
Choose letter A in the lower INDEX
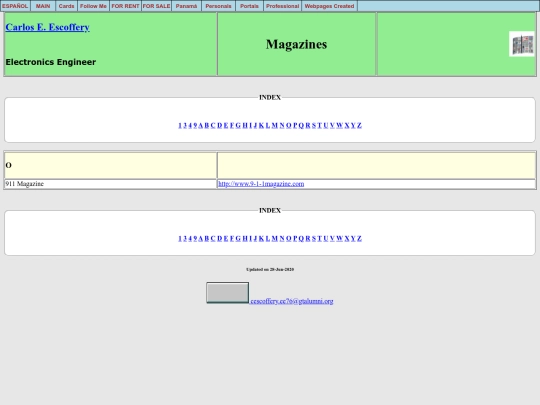(x=201, y=238)
